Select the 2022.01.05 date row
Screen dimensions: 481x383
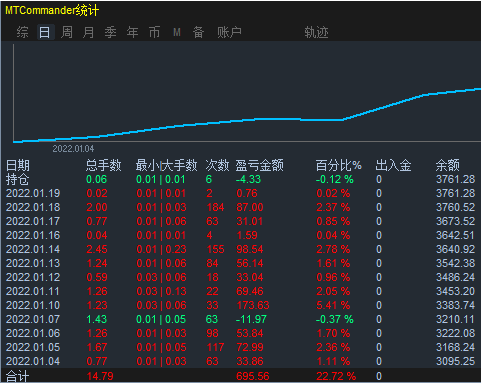click(33, 347)
